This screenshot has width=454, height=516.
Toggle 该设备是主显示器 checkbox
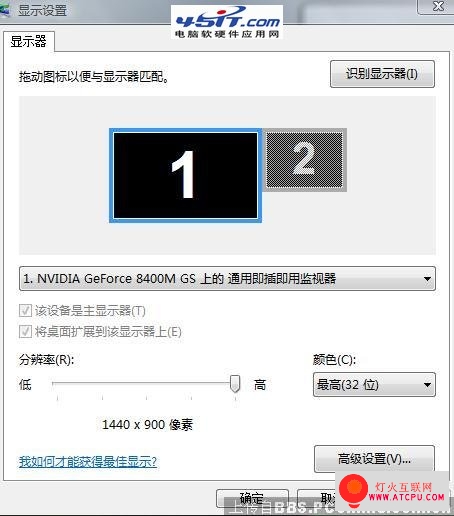pyautogui.click(x=25, y=310)
